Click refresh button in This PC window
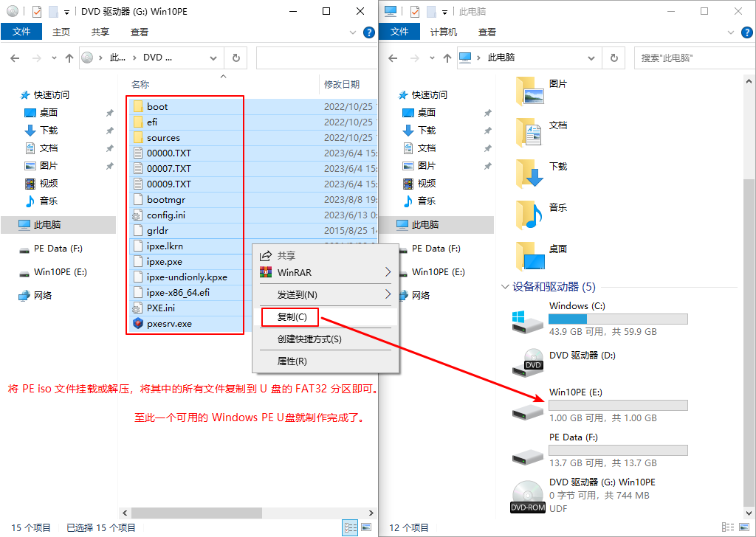 coord(614,58)
